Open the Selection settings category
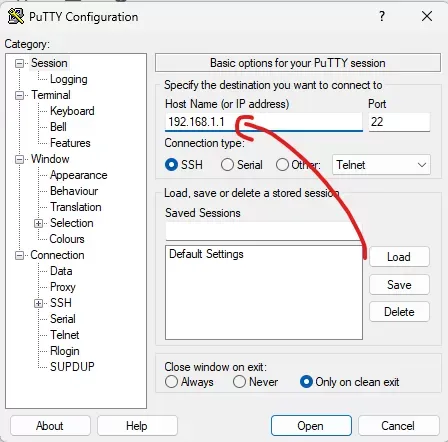448x442 pixels. point(72,223)
